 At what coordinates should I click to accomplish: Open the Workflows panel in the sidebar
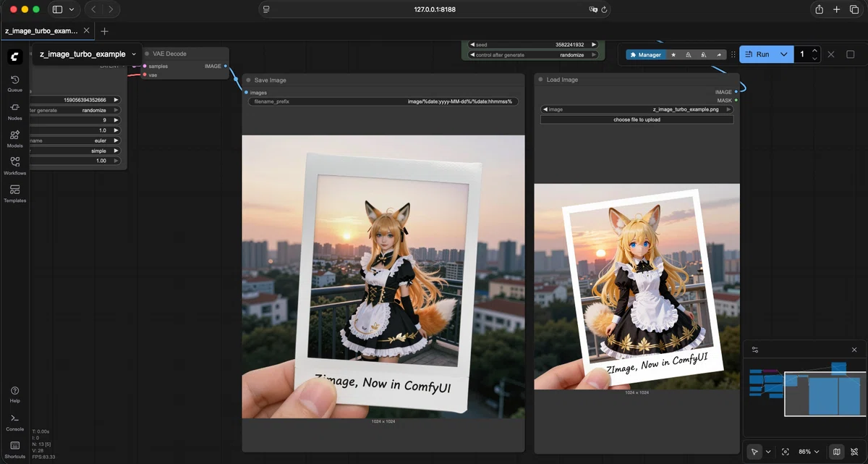pyautogui.click(x=14, y=166)
